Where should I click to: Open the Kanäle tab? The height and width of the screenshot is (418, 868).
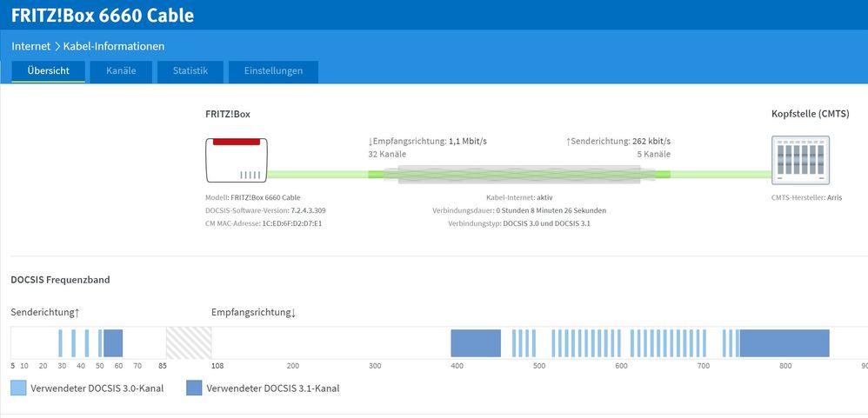coord(121,71)
